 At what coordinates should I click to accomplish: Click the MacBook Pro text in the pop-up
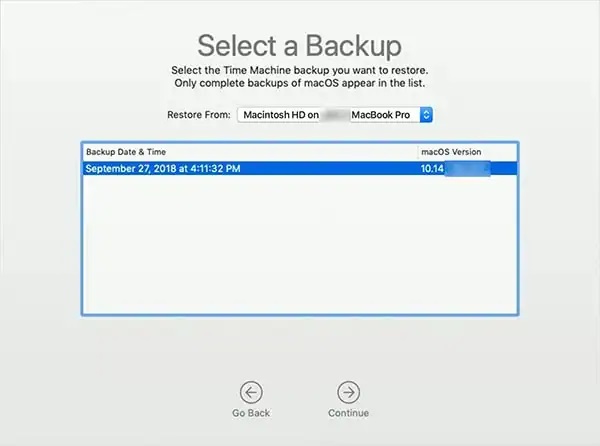(x=381, y=115)
